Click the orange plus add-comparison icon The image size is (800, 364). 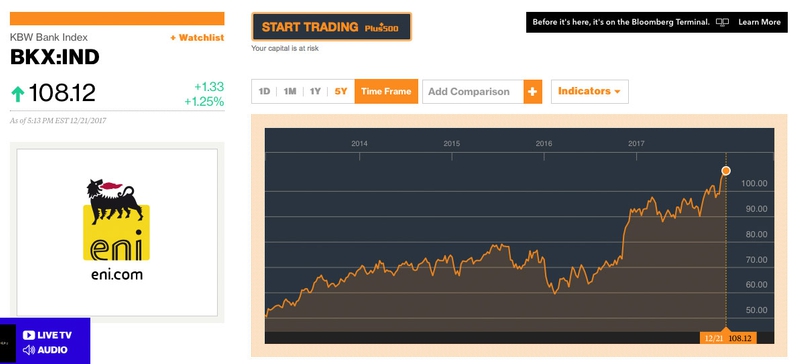tap(533, 91)
